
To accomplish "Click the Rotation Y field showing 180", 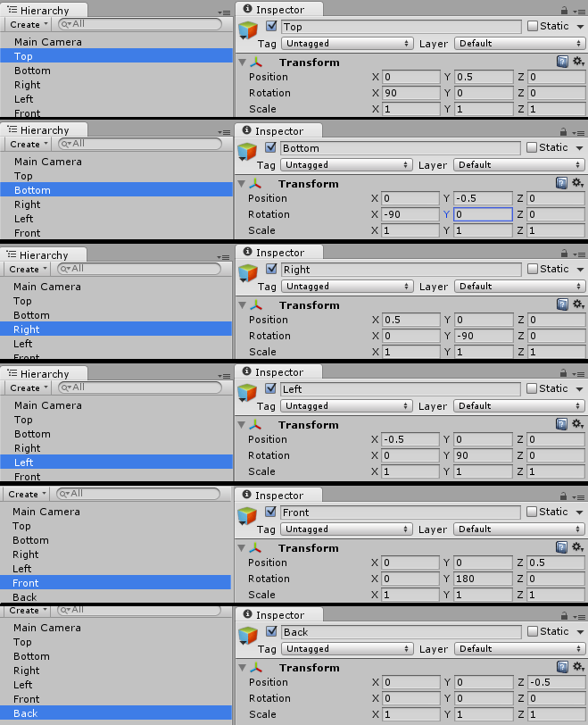I will point(482,579).
